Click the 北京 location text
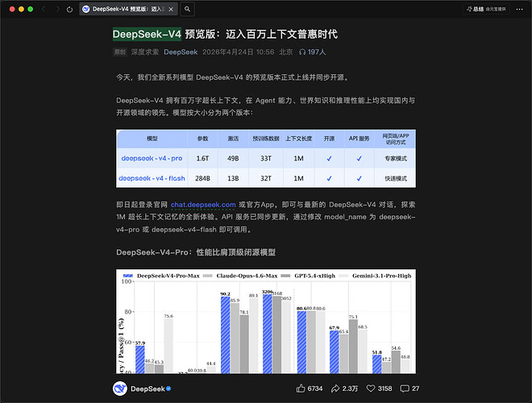532x403 pixels. [285, 52]
